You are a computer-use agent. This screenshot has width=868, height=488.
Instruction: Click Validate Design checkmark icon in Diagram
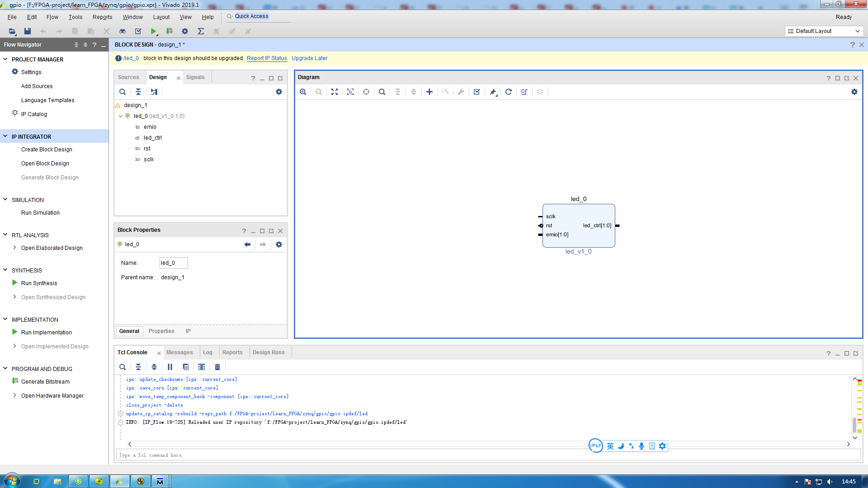[476, 92]
